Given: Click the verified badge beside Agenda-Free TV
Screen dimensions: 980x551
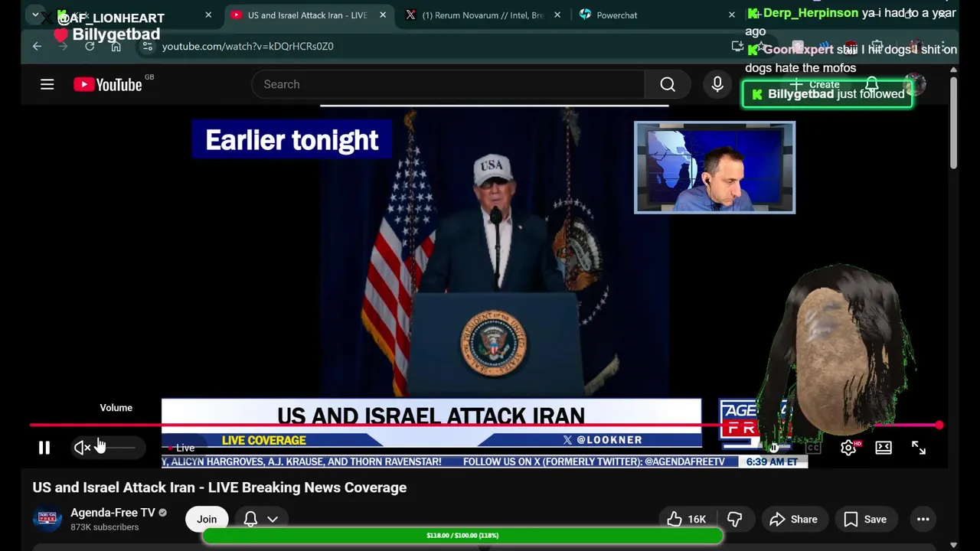Looking at the screenshot, I should (x=162, y=513).
